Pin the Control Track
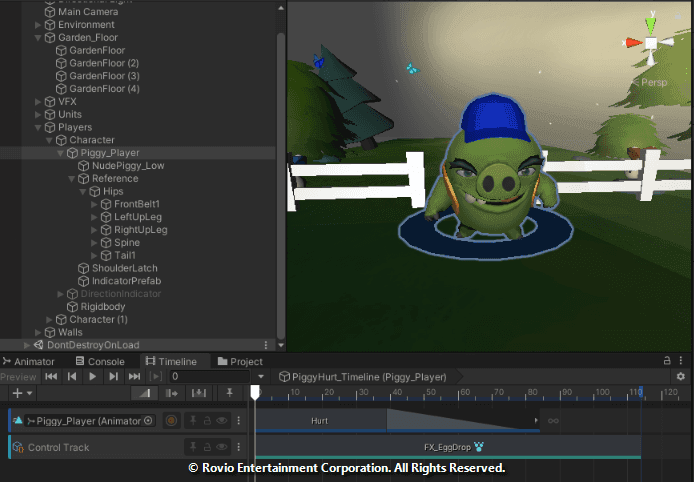 pos(193,447)
